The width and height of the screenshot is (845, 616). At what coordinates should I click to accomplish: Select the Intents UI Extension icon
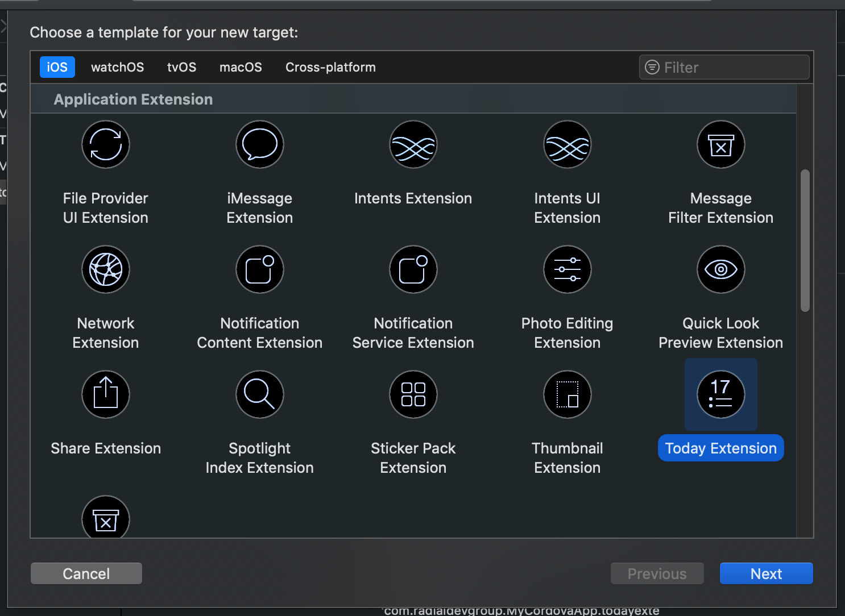tap(568, 144)
